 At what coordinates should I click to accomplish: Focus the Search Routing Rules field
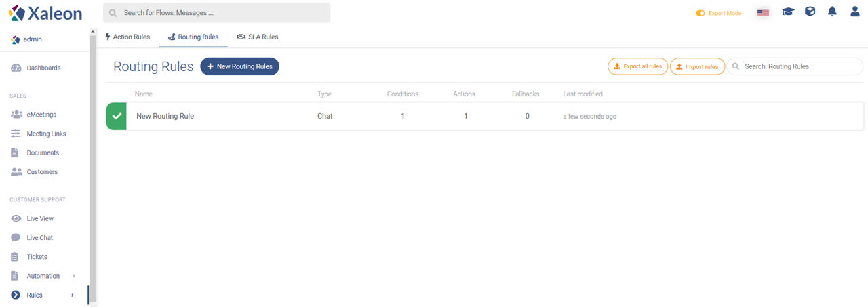coord(795,66)
